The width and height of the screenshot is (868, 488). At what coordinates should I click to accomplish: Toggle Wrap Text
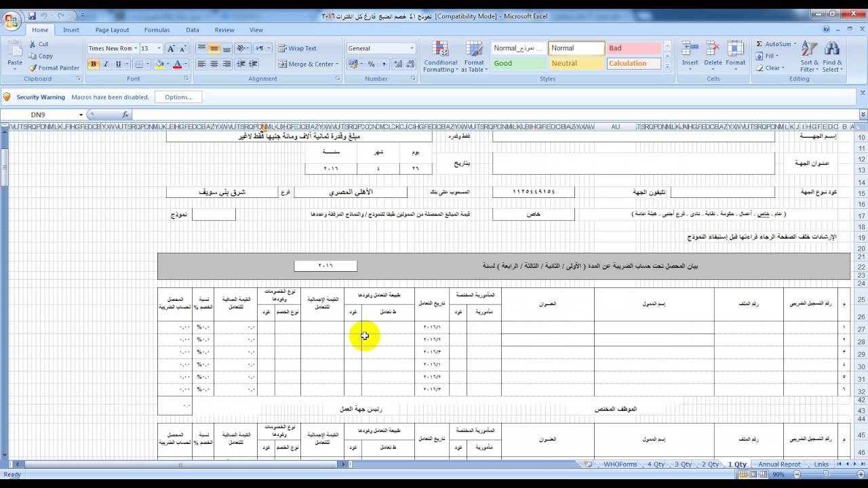(297, 48)
